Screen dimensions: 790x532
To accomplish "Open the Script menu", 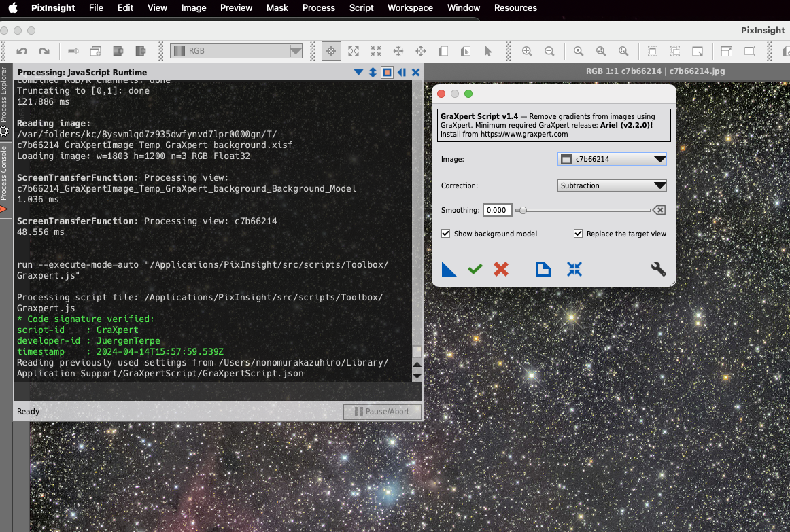I will pos(361,7).
